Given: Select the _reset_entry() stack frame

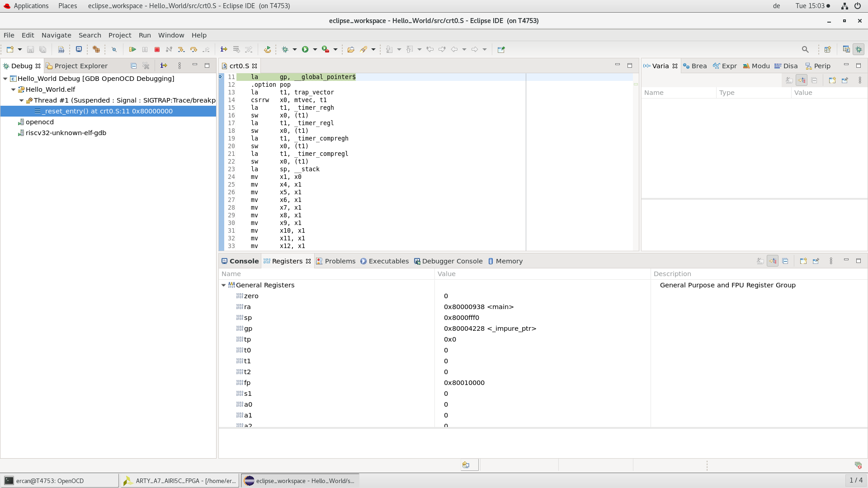Looking at the screenshot, I should (x=108, y=111).
